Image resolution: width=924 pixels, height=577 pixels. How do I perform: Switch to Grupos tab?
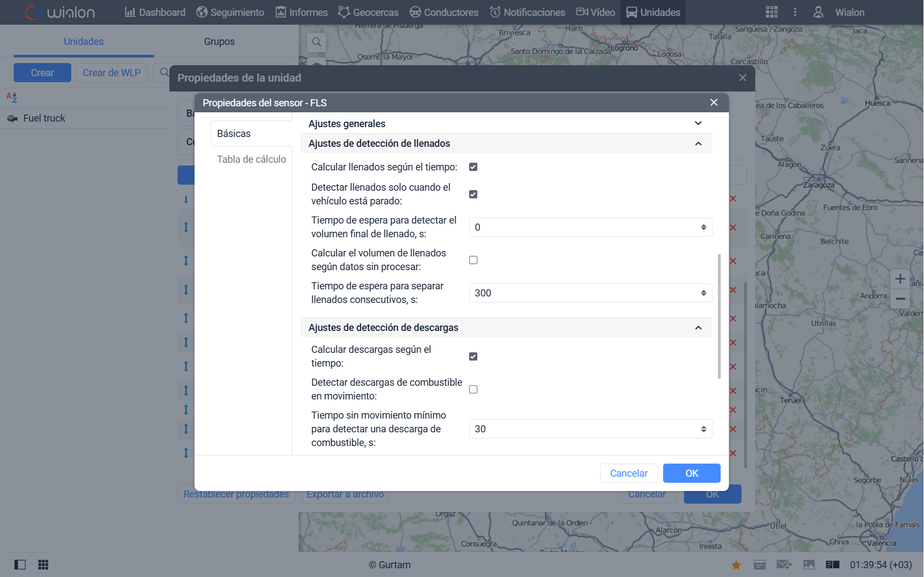pos(219,42)
